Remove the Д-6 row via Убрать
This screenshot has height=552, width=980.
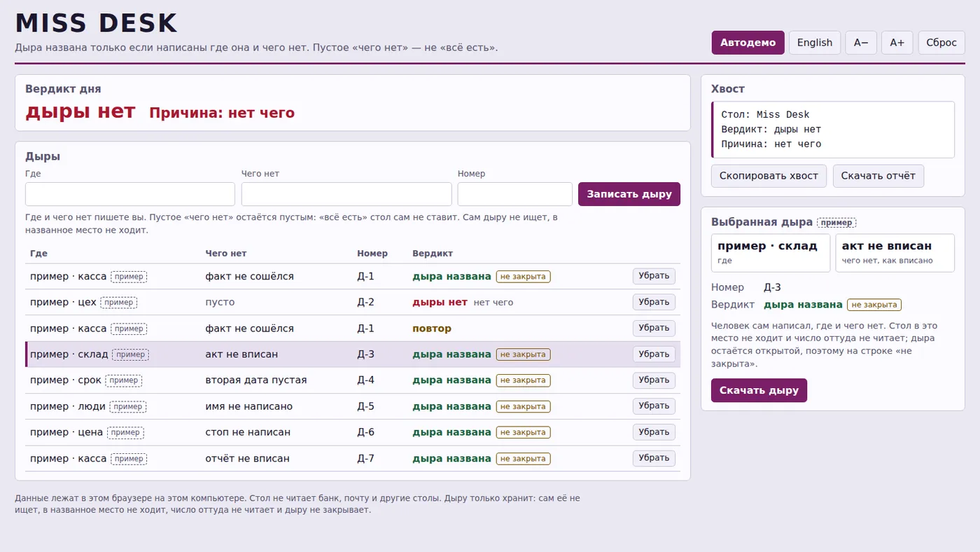coord(654,432)
